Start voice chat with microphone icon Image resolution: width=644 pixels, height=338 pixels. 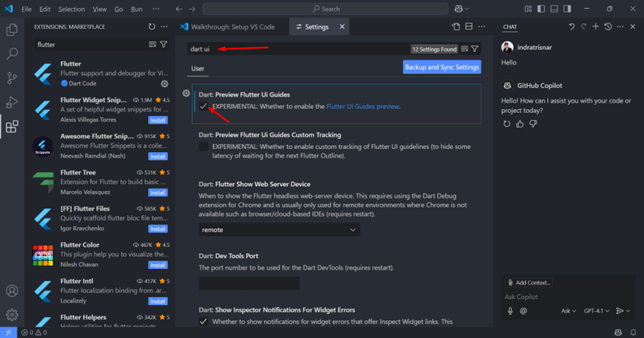pyautogui.click(x=510, y=311)
